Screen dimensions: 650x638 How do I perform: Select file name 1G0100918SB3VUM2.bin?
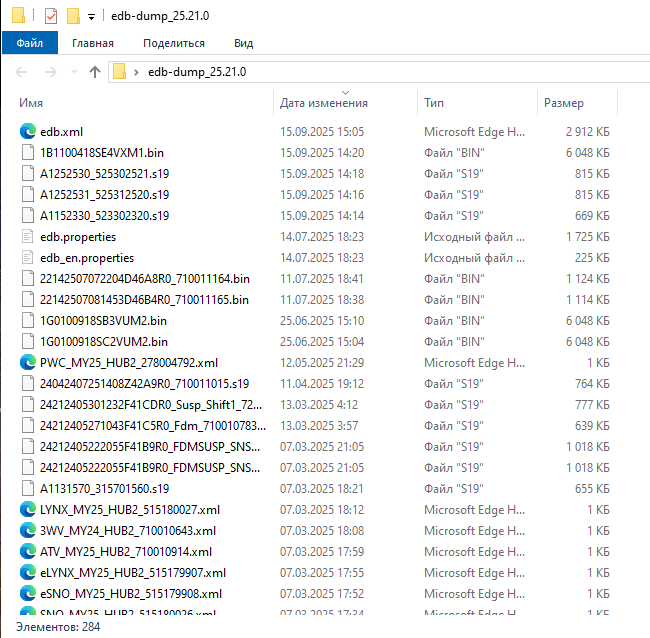(103, 321)
